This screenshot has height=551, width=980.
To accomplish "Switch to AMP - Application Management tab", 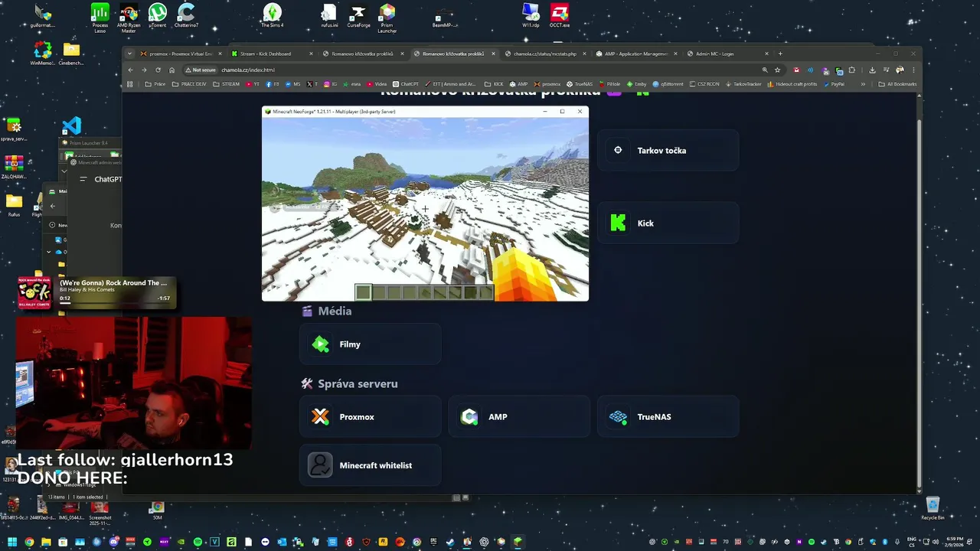I will [638, 54].
